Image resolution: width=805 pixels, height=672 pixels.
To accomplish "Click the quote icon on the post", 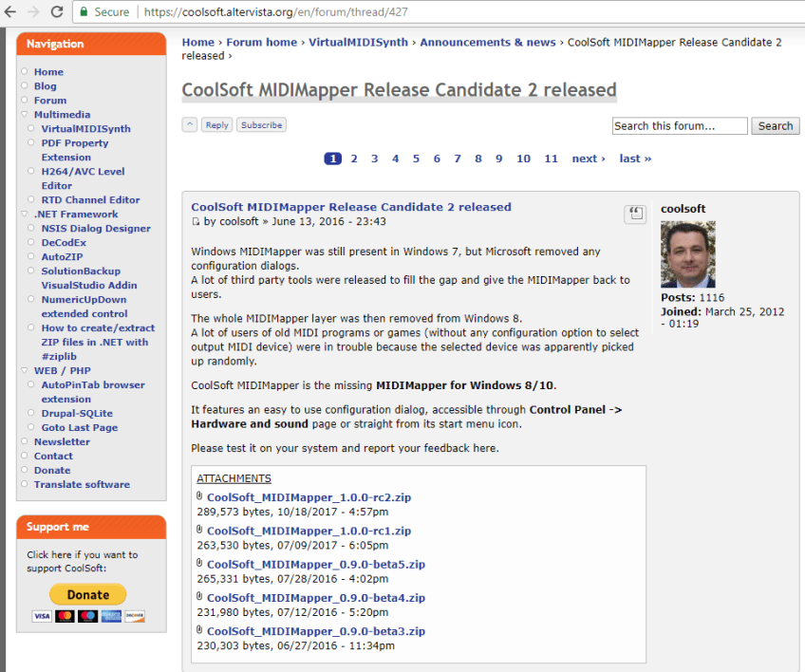I will point(635,215).
